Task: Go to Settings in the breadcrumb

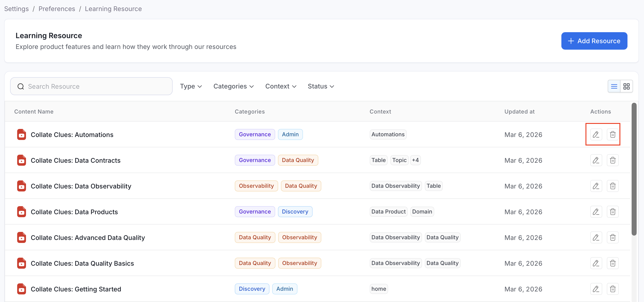Action: pyautogui.click(x=17, y=9)
